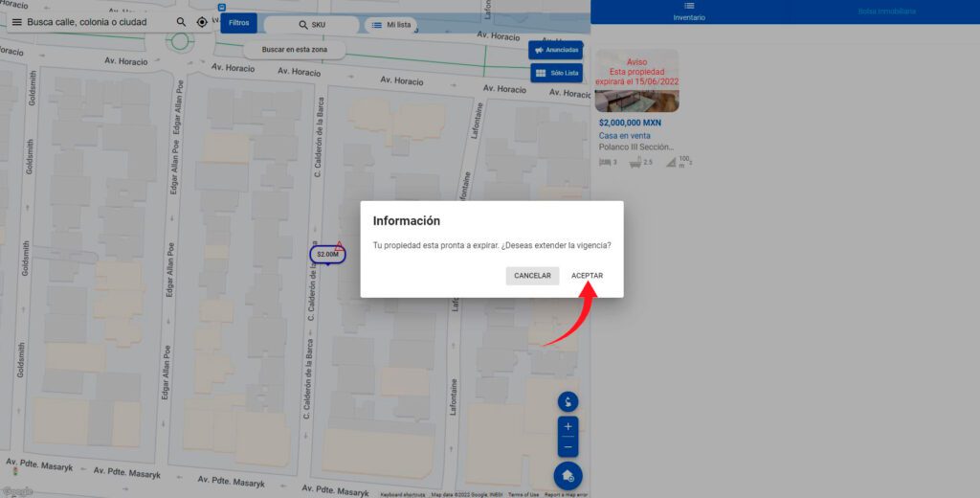
Task: Open the SKU search field
Action: coord(311,25)
